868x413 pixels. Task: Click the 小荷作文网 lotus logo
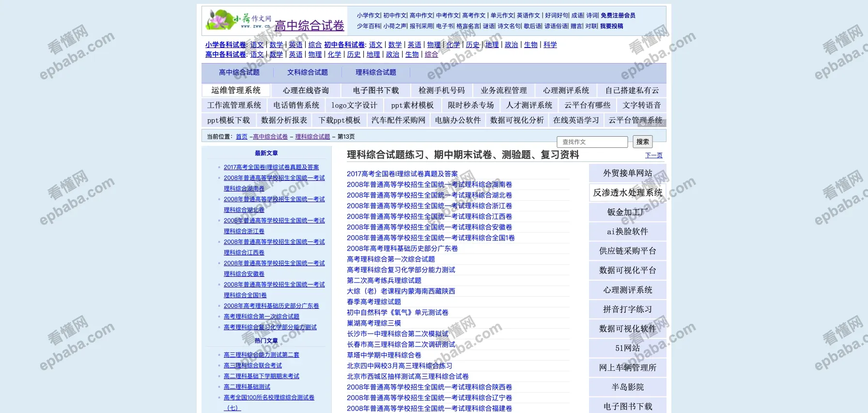click(237, 20)
